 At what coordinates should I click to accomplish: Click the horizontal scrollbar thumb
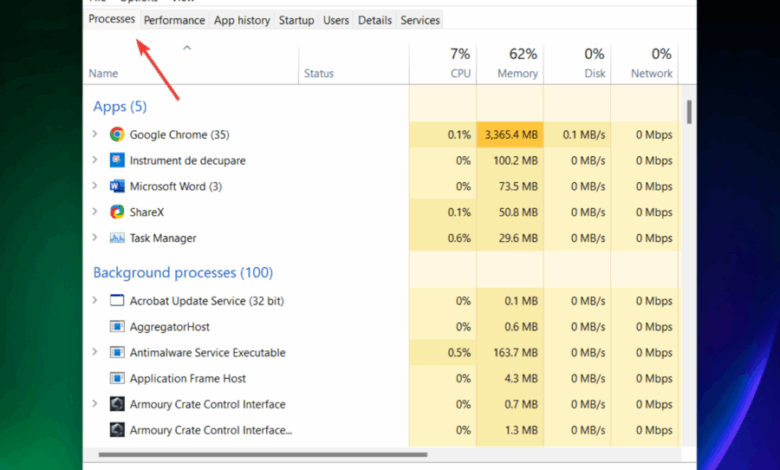click(263, 454)
